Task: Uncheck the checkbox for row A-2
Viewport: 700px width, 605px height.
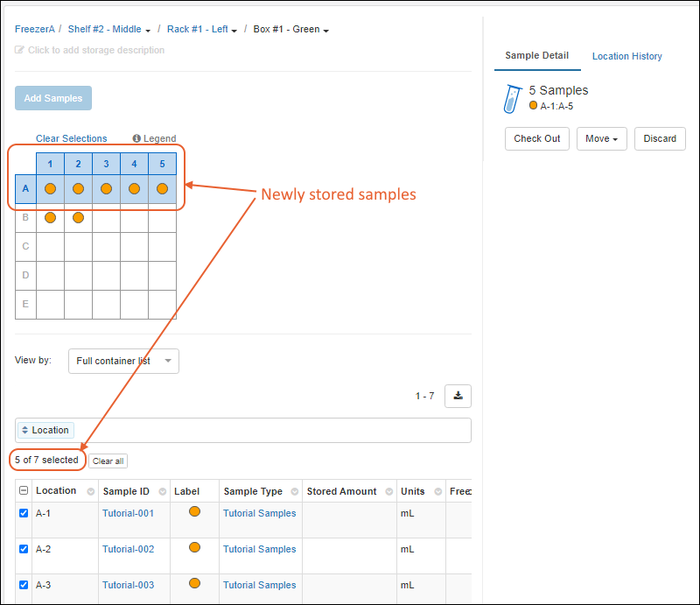Action: (24, 550)
